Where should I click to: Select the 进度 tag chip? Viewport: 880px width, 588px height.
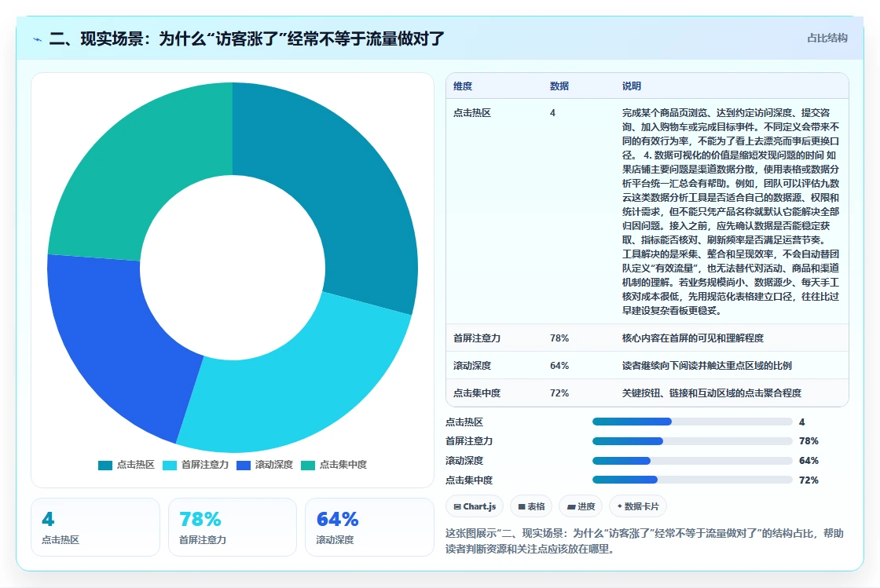(581, 506)
